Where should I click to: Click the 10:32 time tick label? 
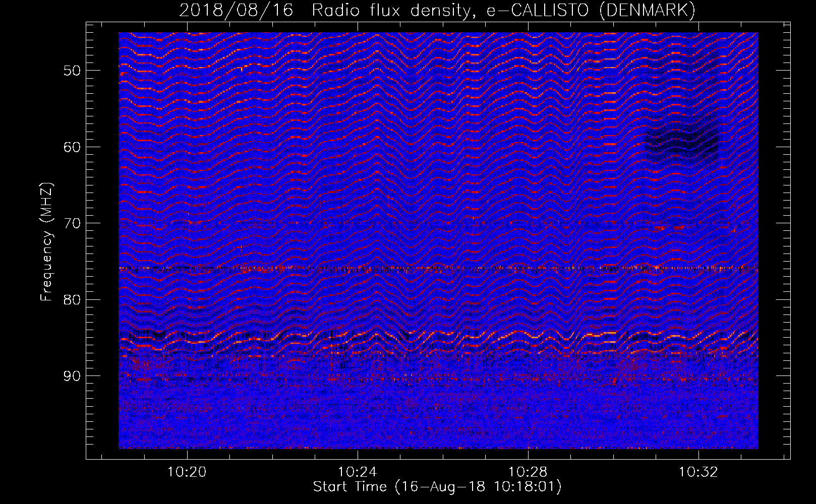tap(698, 472)
